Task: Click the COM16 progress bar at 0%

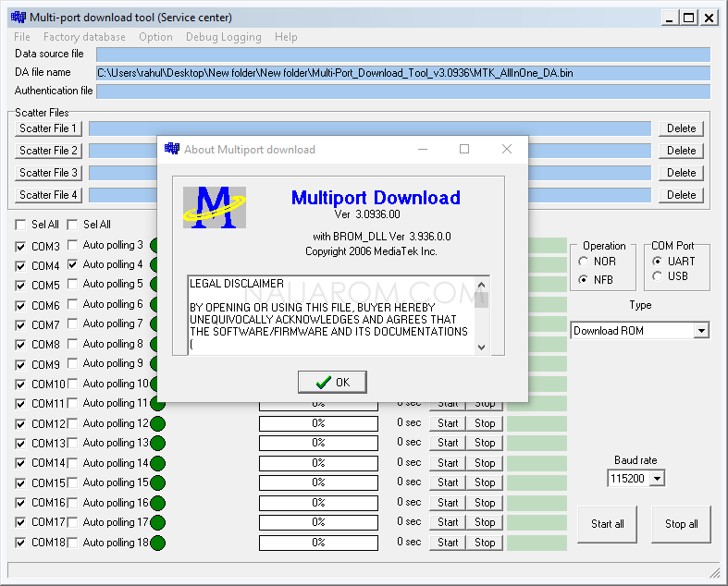Action: coord(318,503)
